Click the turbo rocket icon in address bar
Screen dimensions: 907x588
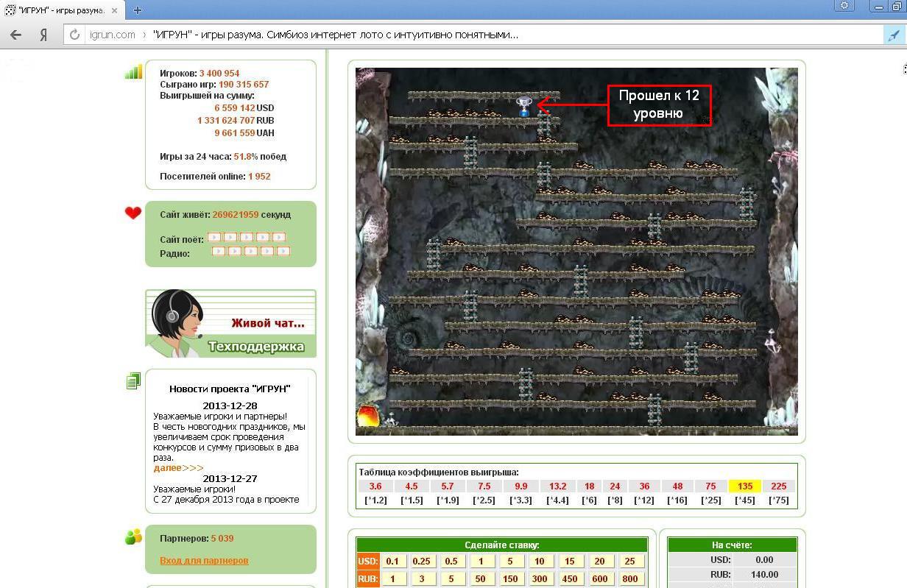click(x=894, y=35)
